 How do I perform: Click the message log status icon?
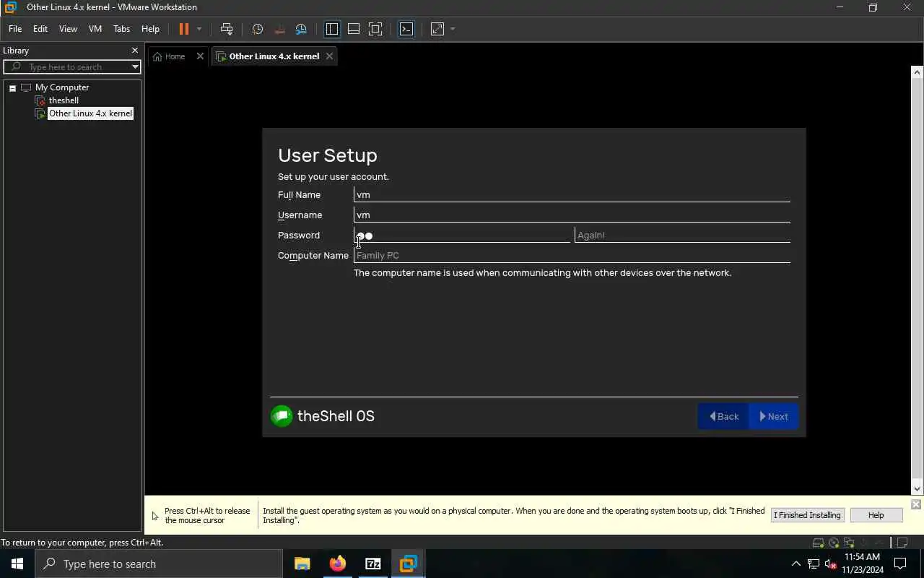click(x=902, y=543)
